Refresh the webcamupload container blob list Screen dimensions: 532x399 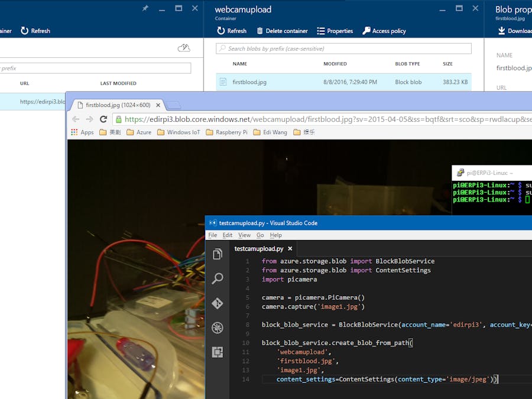tap(231, 31)
